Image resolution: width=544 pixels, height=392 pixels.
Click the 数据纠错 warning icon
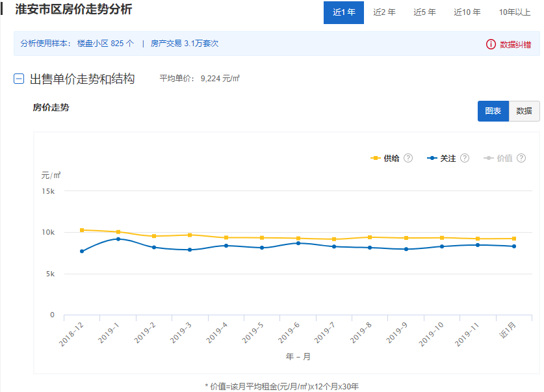tap(491, 44)
